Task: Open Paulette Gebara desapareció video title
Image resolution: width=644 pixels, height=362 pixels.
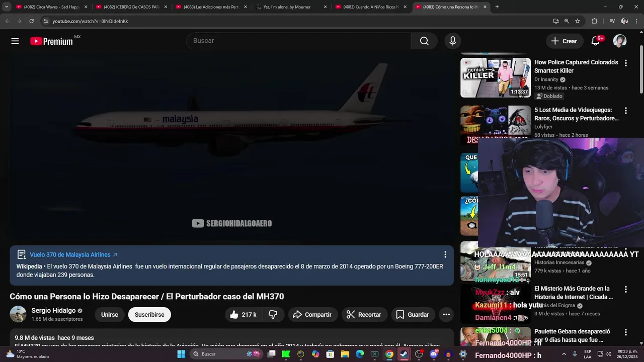Action: [573, 335]
